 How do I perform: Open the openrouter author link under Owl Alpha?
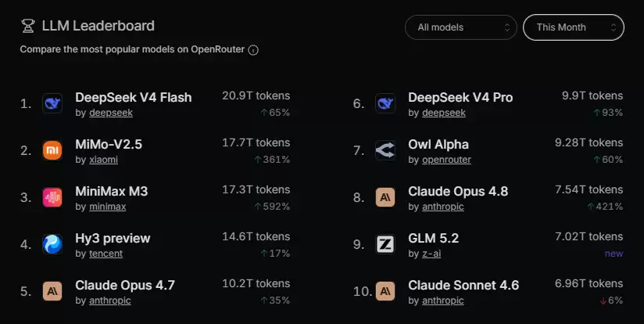446,160
